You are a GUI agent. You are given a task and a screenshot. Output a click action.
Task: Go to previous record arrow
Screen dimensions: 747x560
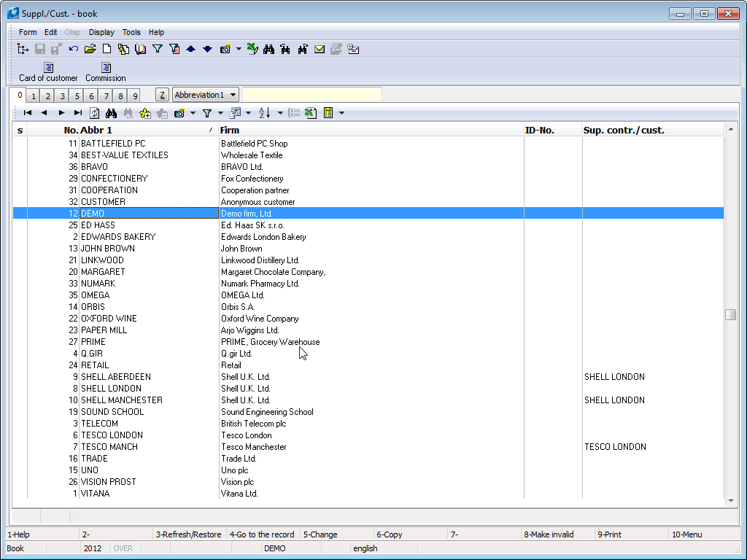point(44,113)
